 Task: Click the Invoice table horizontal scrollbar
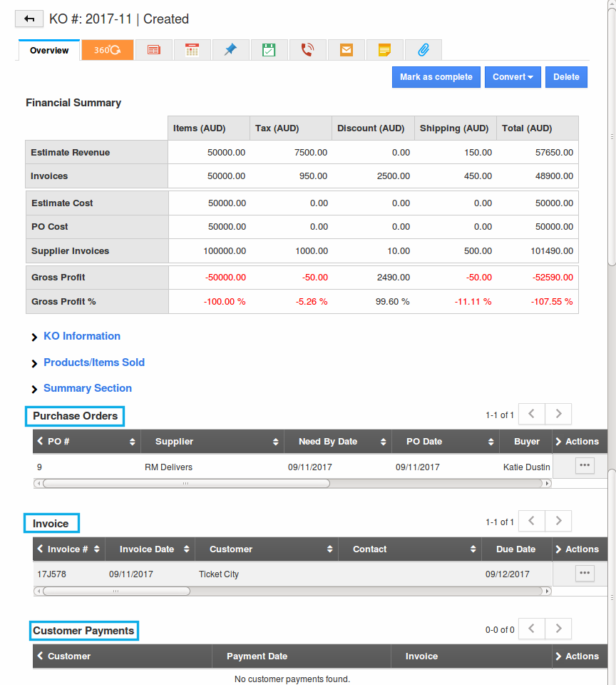point(116,591)
